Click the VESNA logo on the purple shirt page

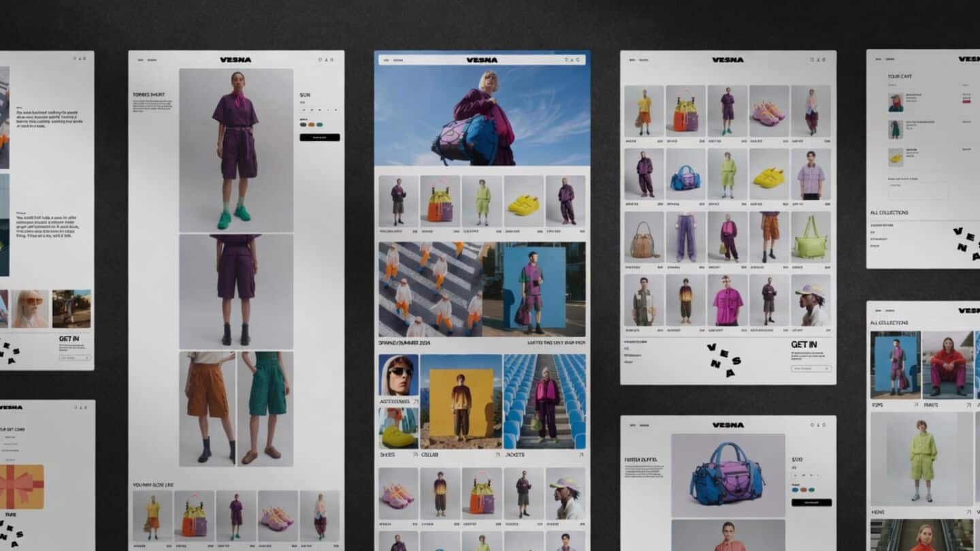coord(235,60)
